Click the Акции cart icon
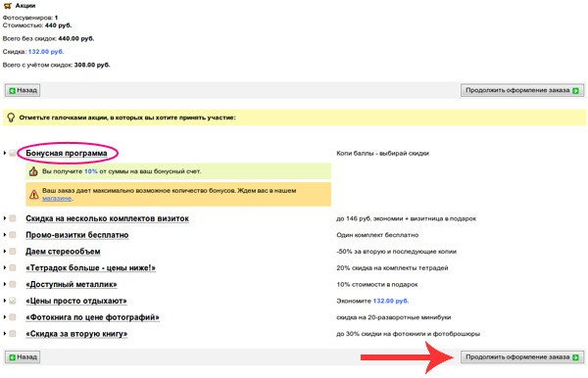The image size is (588, 378). point(7,6)
